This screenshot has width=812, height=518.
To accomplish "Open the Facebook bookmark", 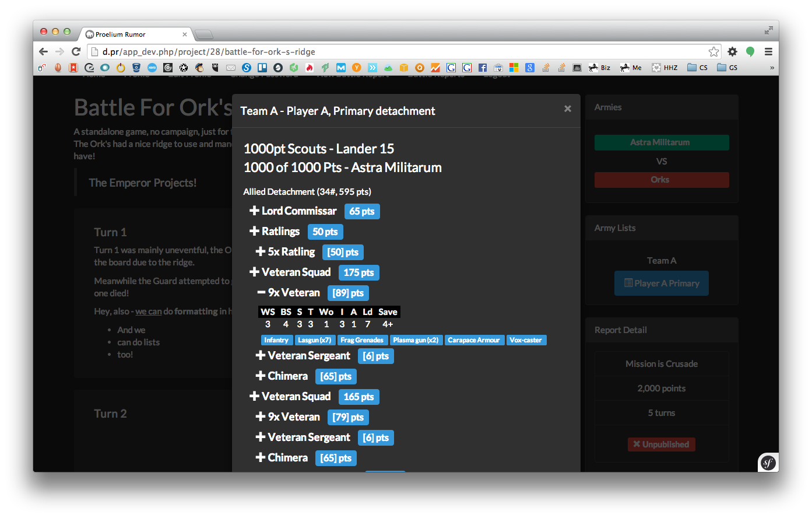I will click(483, 68).
